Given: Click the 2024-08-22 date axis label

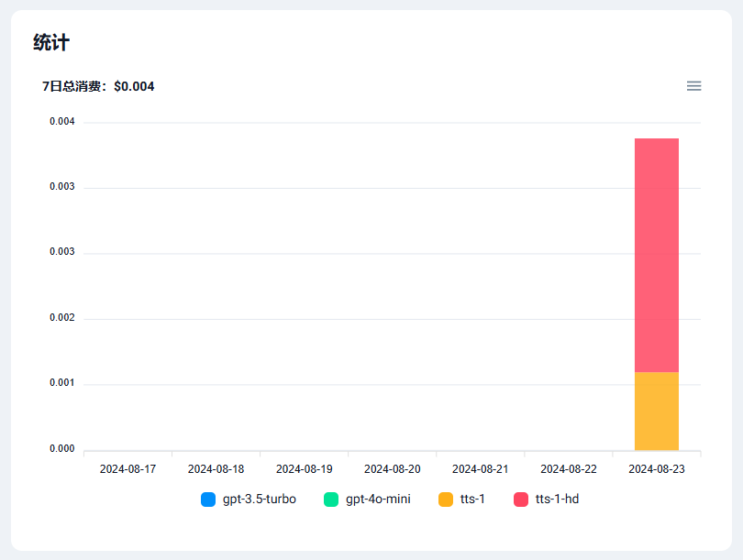Looking at the screenshot, I should click(x=569, y=469).
